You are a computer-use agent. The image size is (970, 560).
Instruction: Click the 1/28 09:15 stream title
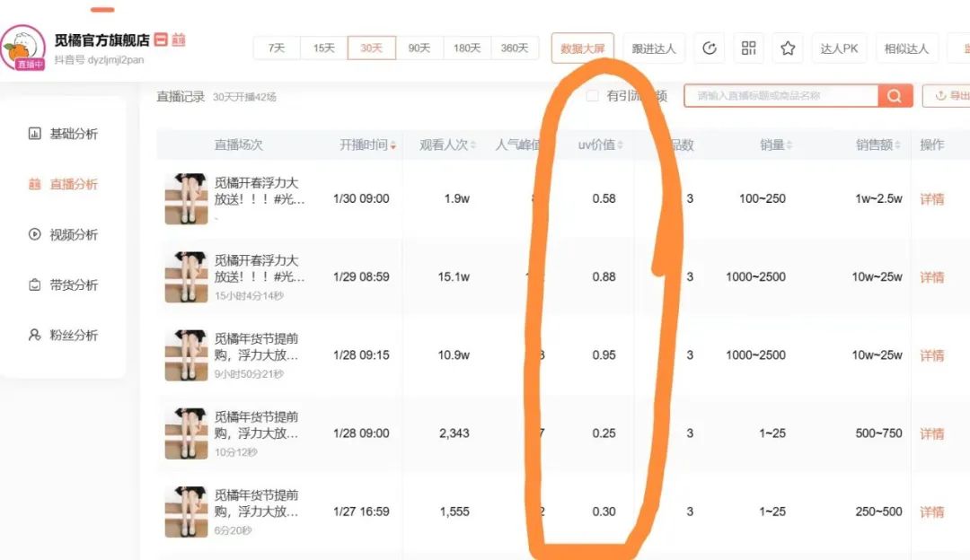(x=257, y=346)
